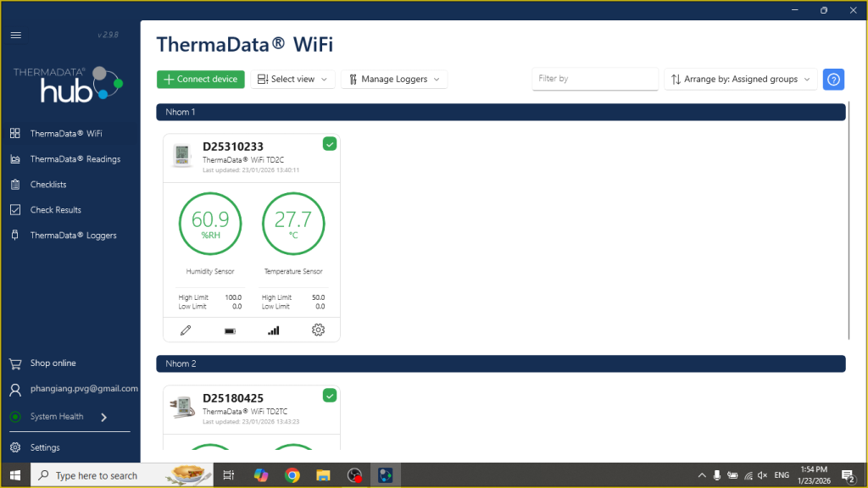Click Humidity Sensor label
Viewport: 868px width, 488px height.
coord(210,271)
